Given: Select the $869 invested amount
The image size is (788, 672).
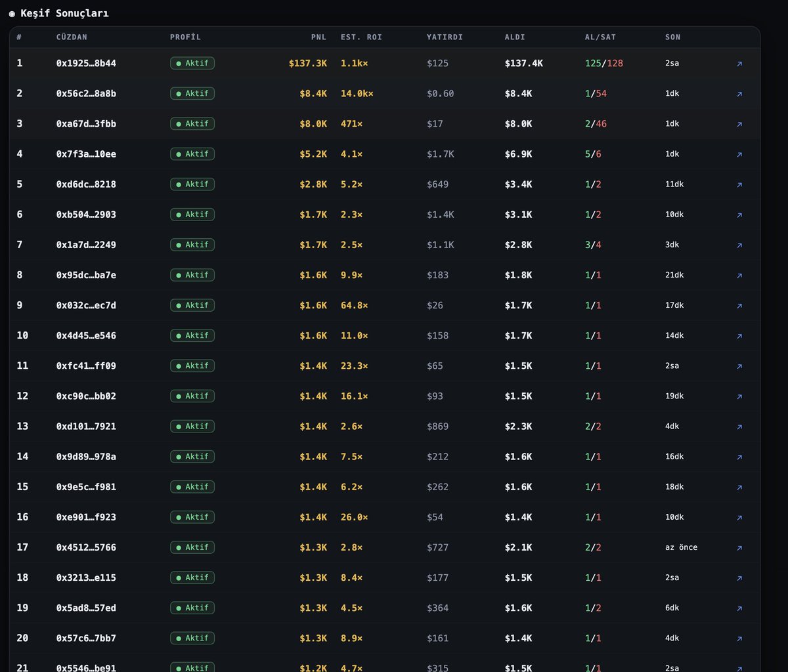Looking at the screenshot, I should pyautogui.click(x=437, y=427).
